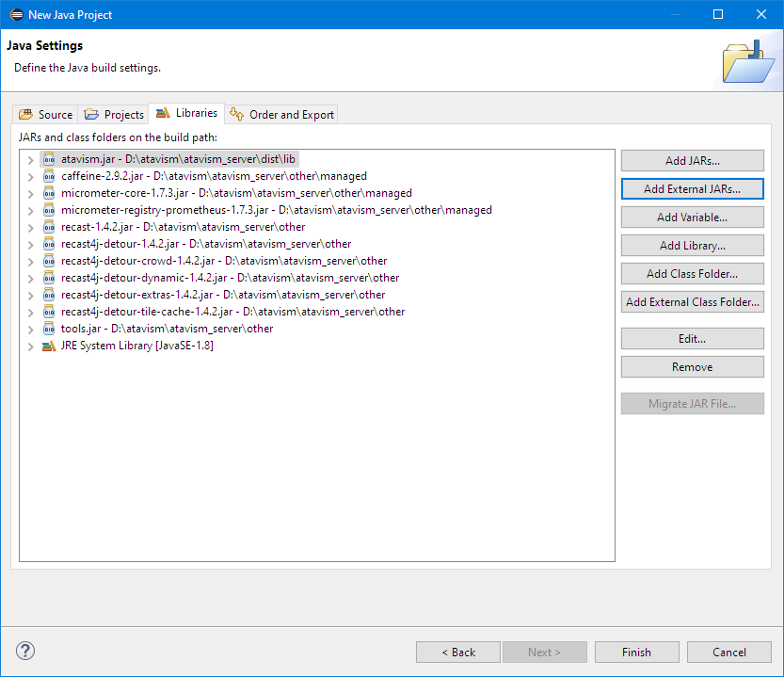Screen dimensions: 784x677
Task: Expand the recast4j-detour-crowd-1.4.2.jar node
Action: [x=30, y=261]
